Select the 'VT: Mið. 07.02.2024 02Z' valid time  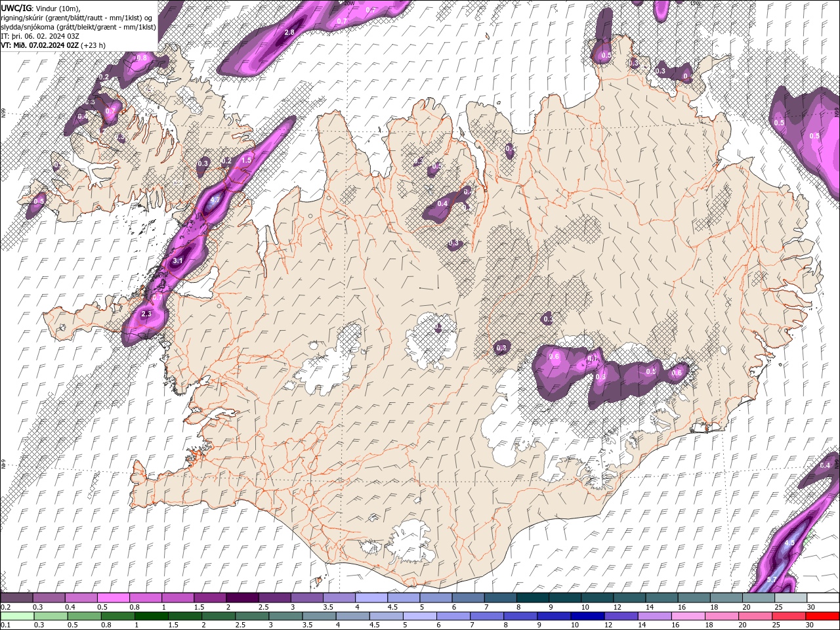40,45
